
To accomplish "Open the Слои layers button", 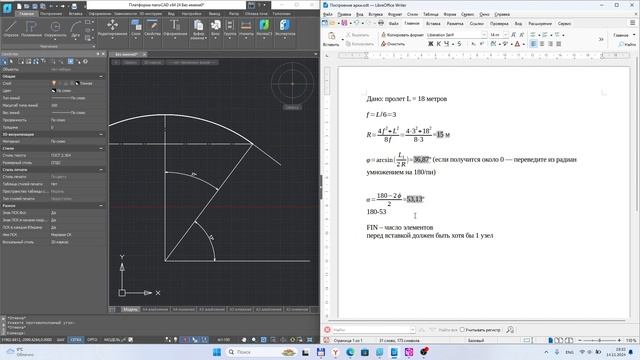I will [x=136, y=29].
